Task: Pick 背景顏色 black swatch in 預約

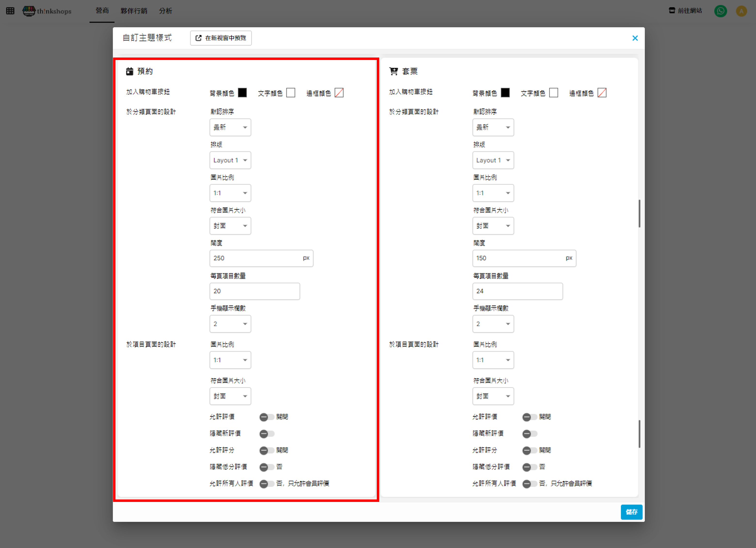Action: pos(242,93)
